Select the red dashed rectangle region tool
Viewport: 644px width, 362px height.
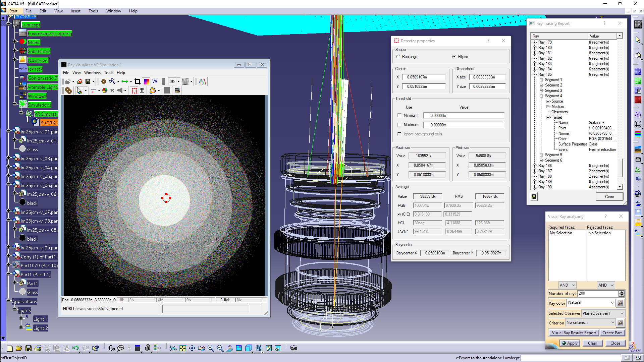(134, 90)
